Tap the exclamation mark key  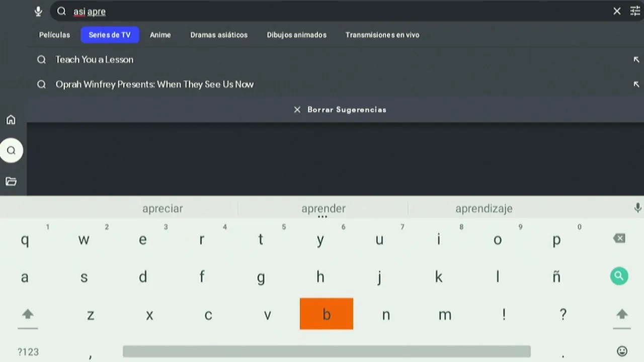click(504, 315)
